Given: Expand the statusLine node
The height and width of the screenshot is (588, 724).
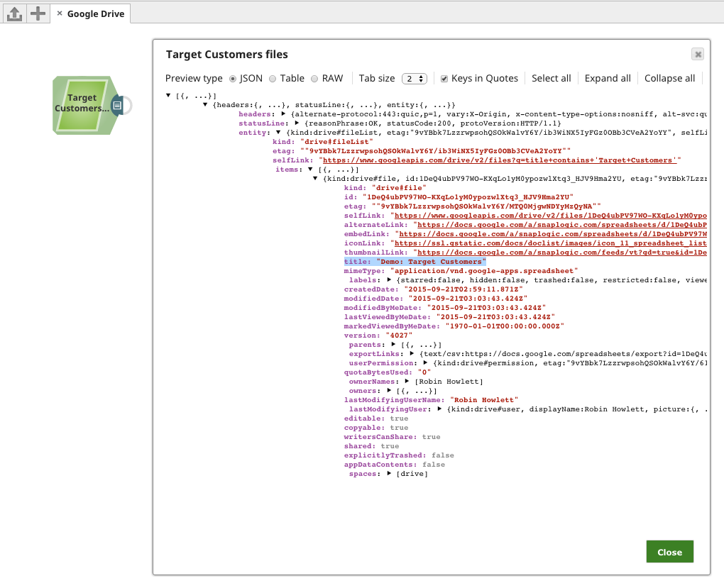Looking at the screenshot, I should 297,123.
